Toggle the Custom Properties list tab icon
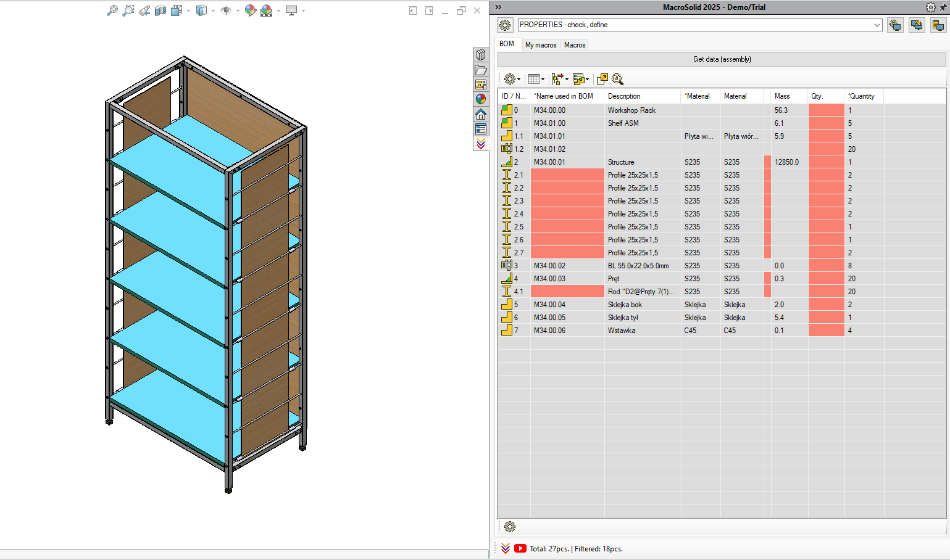 tap(481, 129)
